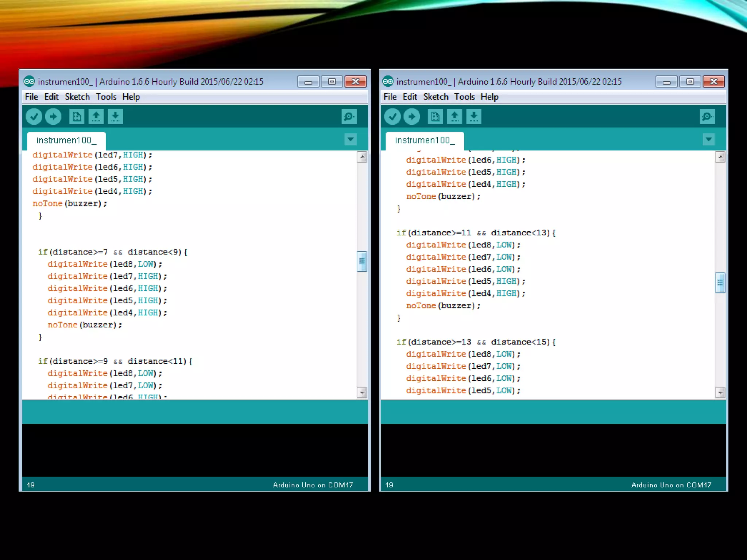Open Help menu in right window
The image size is (747, 560).
(x=489, y=97)
